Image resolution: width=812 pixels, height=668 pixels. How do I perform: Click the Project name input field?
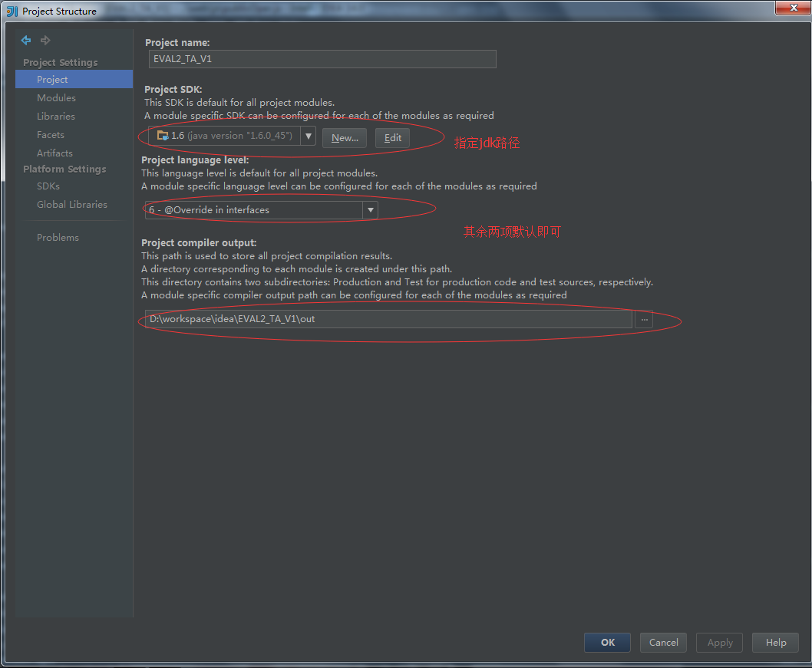(x=322, y=59)
